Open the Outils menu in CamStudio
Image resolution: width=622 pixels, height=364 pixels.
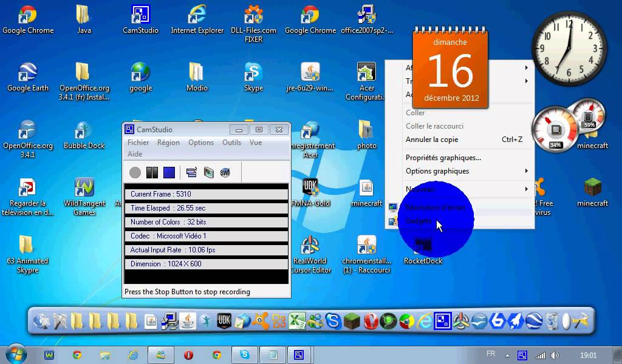click(x=231, y=143)
